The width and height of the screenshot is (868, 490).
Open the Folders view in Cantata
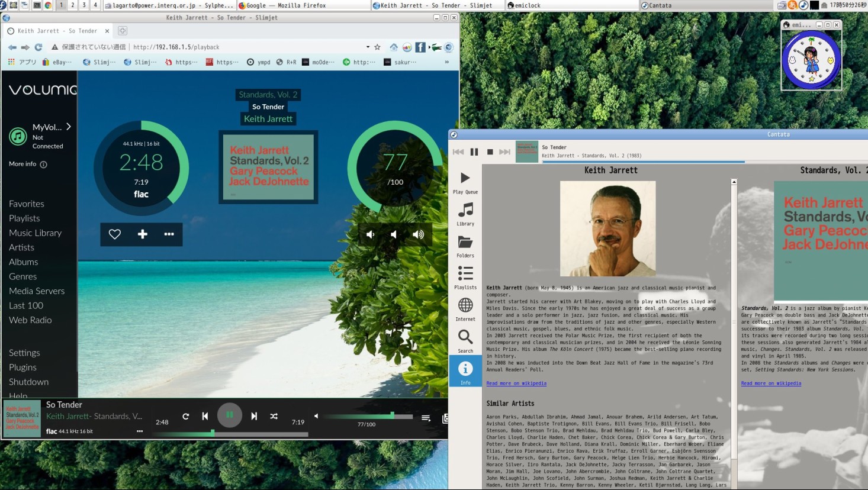(x=465, y=246)
